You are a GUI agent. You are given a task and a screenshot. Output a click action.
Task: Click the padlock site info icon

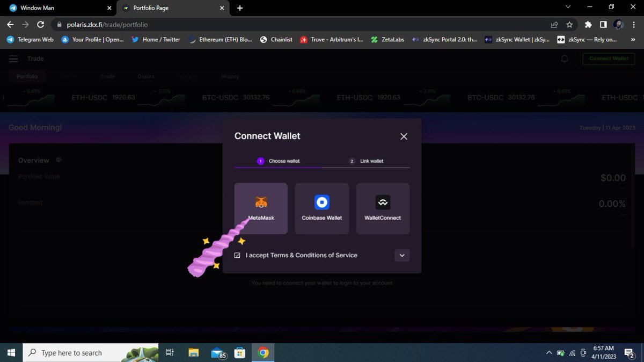coord(59,25)
